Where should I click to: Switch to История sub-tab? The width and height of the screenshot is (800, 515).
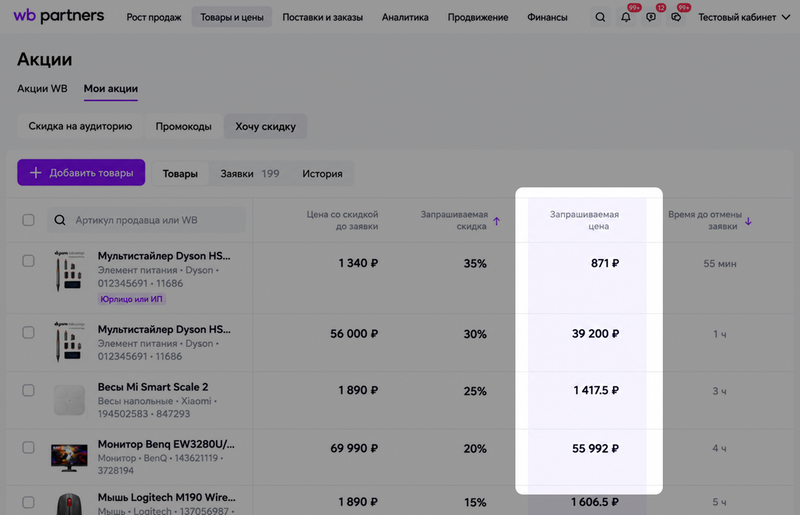(x=322, y=174)
